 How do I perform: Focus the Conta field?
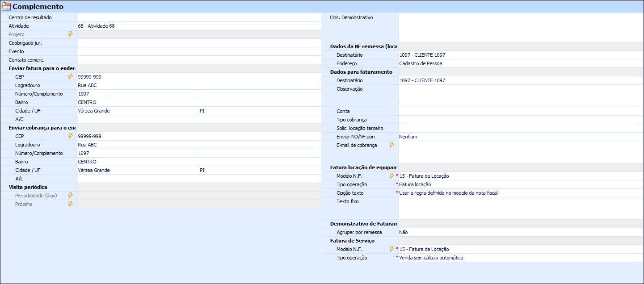tap(521, 111)
